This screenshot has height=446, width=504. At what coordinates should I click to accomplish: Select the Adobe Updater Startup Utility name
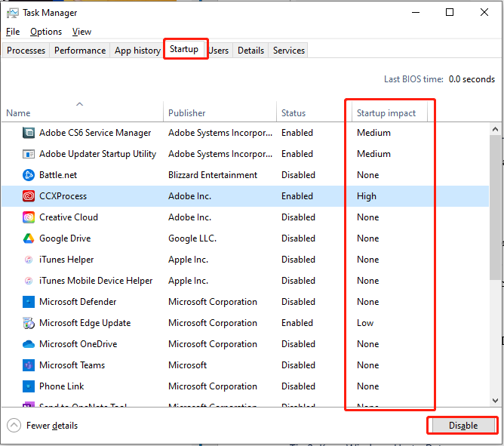pyautogui.click(x=98, y=154)
